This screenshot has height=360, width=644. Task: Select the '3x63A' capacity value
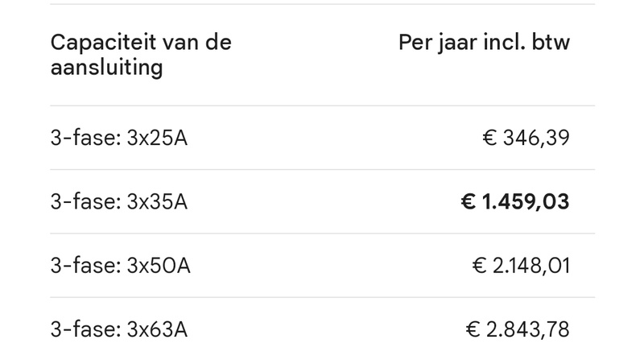coord(159,329)
